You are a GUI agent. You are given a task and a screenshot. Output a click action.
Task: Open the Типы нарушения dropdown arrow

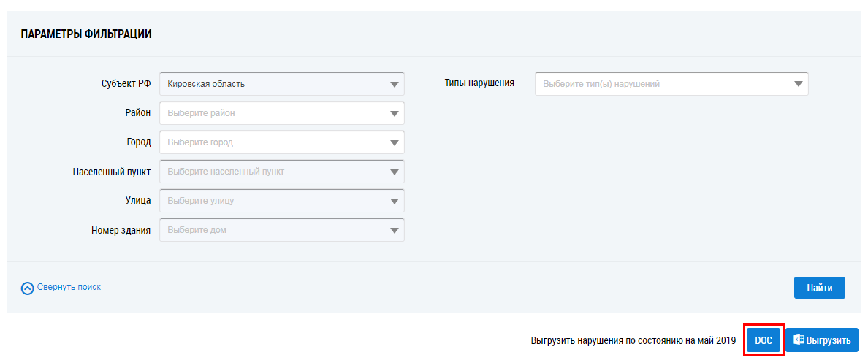[799, 84]
